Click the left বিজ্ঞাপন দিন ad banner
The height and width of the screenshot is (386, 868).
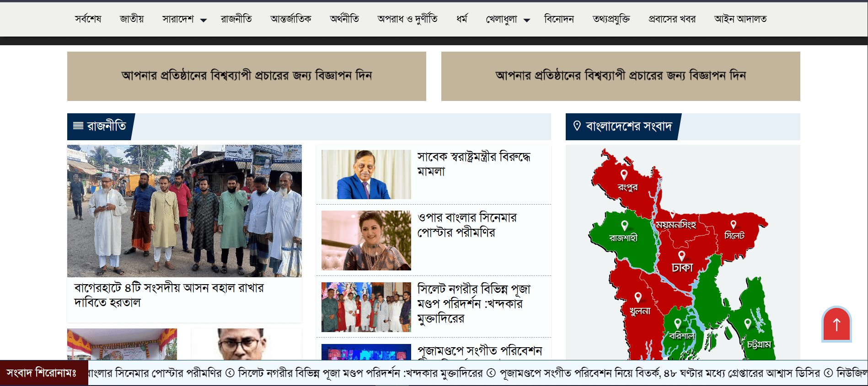(x=246, y=76)
